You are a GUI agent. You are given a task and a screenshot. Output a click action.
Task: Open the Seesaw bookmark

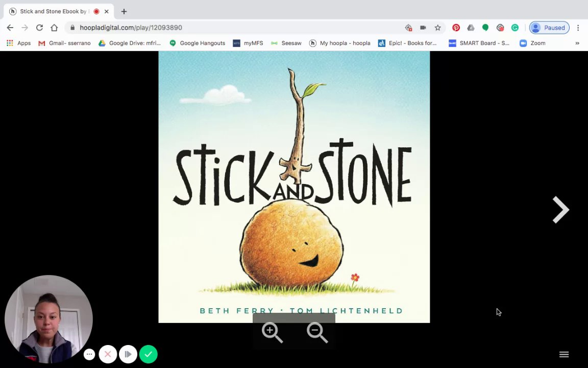point(286,43)
